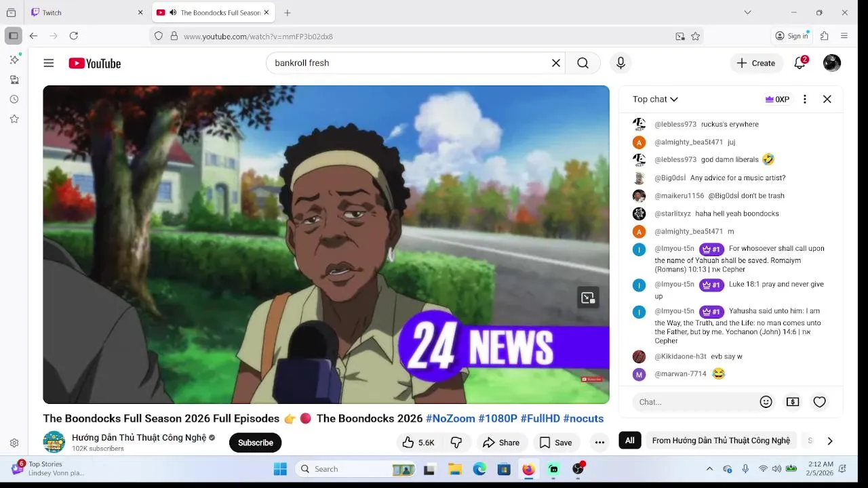Open Firefox View button
The image size is (868, 488).
click(x=11, y=12)
